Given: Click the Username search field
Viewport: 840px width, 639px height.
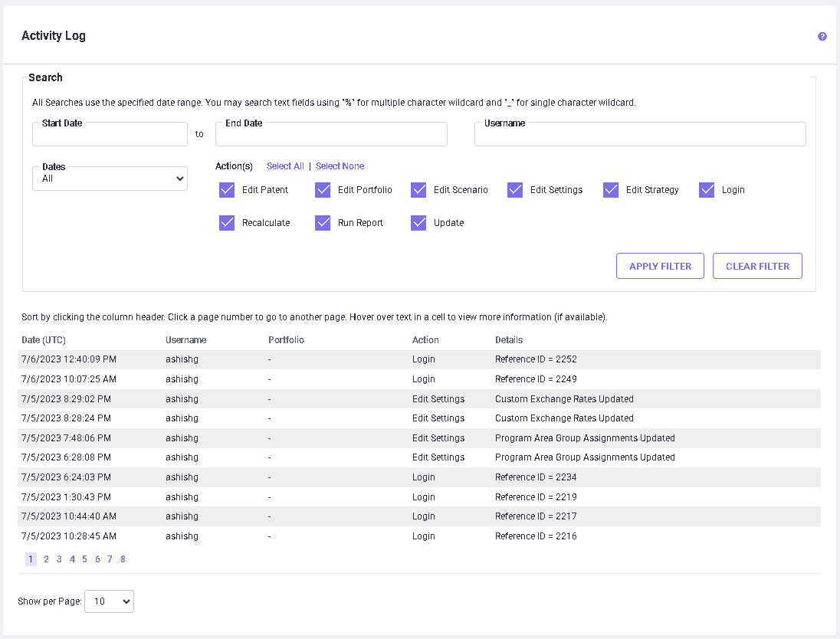Looking at the screenshot, I should [x=640, y=135].
